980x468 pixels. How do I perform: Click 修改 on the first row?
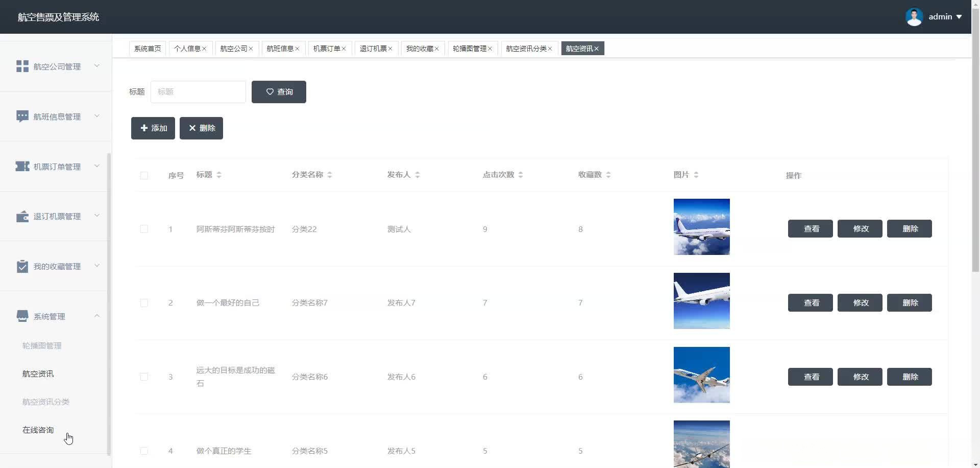click(x=860, y=228)
